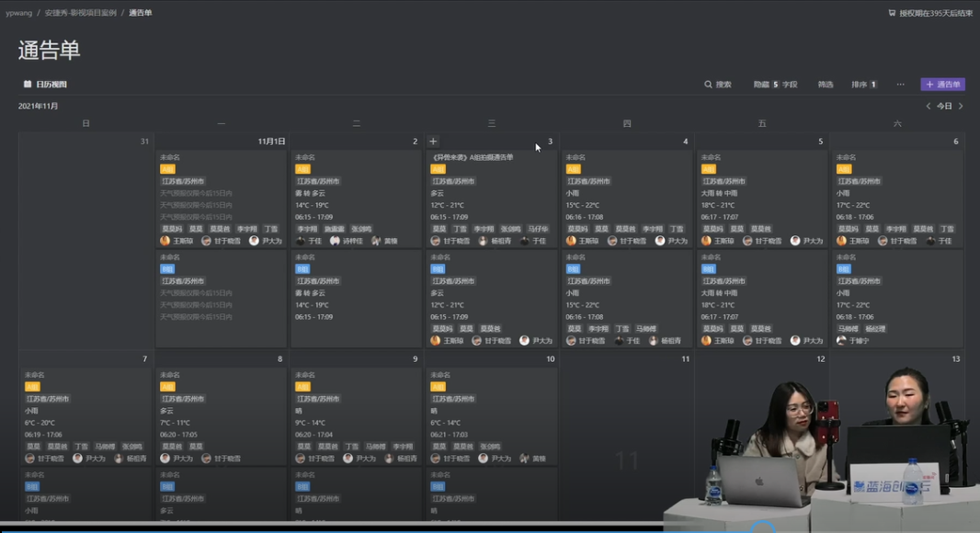The width and height of the screenshot is (980, 533).
Task: Click the plus icon on November 3 cell
Action: click(x=433, y=142)
